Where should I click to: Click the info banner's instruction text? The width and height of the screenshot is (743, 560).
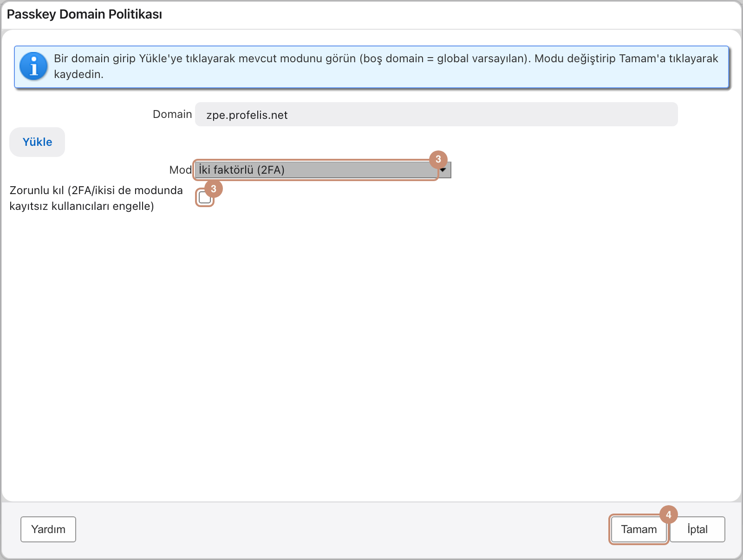click(x=386, y=66)
